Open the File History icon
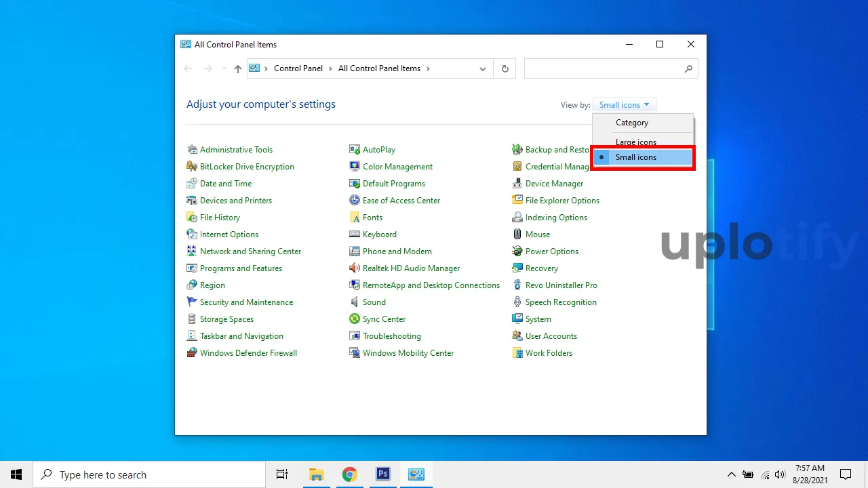This screenshot has width=868, height=488. [192, 218]
